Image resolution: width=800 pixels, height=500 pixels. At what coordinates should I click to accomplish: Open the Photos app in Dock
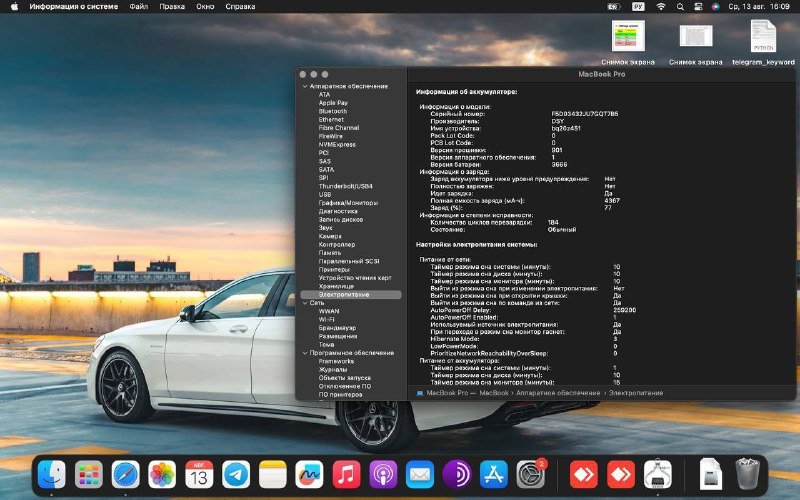(162, 474)
